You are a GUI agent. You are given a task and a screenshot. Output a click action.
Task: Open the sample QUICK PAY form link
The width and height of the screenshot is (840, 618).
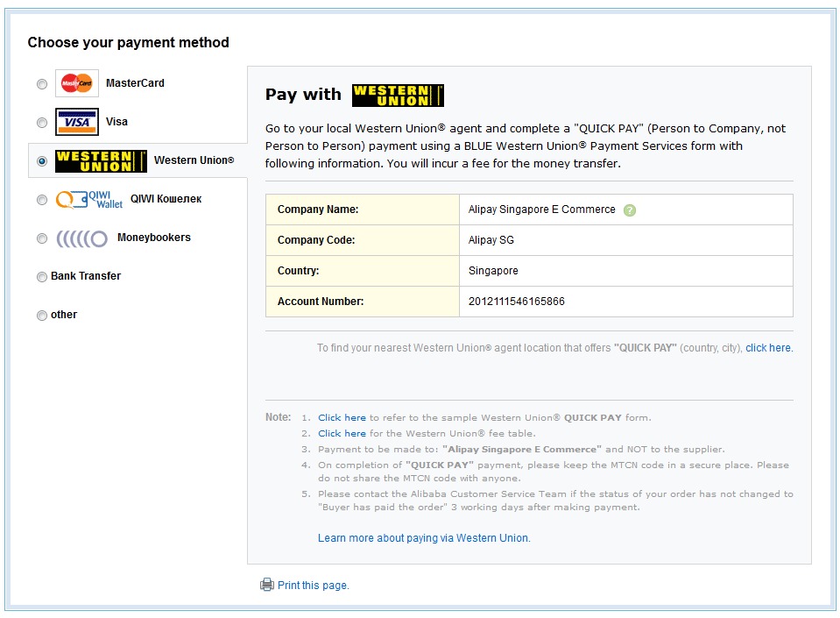(342, 418)
